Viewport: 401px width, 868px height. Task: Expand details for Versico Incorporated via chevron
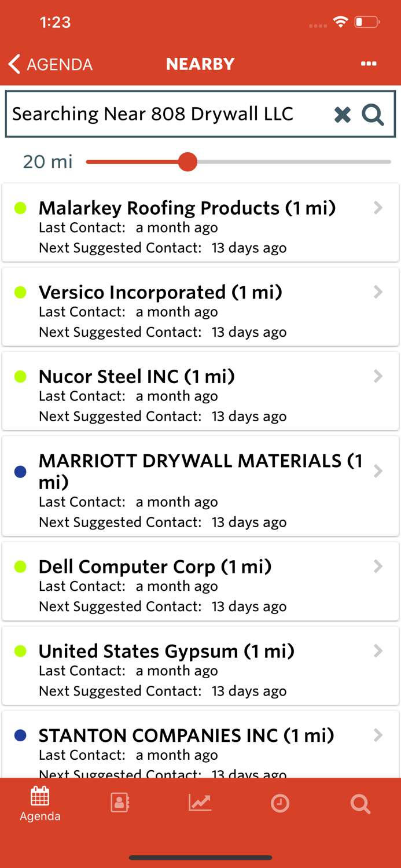(378, 292)
